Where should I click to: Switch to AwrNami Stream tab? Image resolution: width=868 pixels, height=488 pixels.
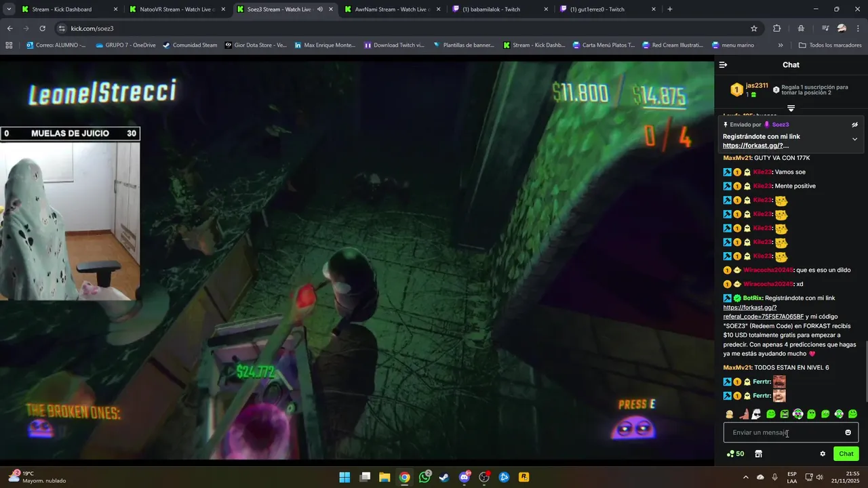(393, 9)
